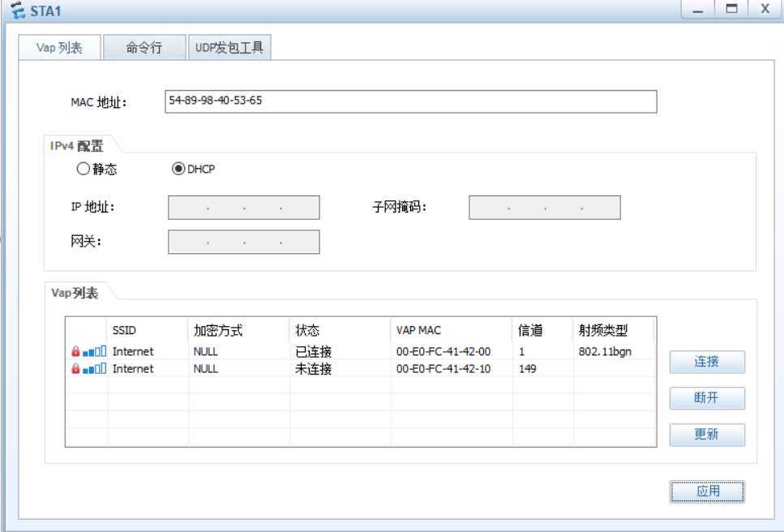Click VAP MAC 00-E0-FC-41-42-00

coord(443,351)
